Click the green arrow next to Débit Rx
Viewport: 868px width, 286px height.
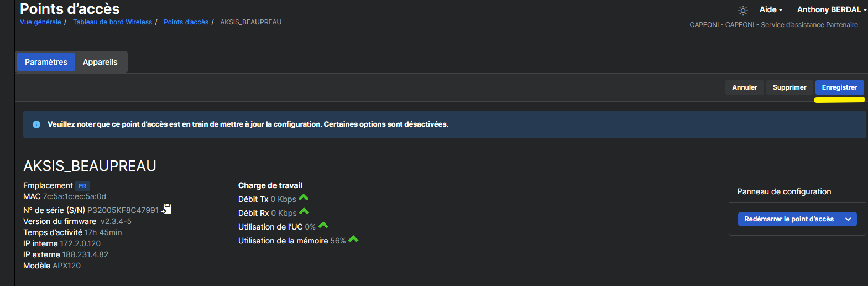point(304,211)
